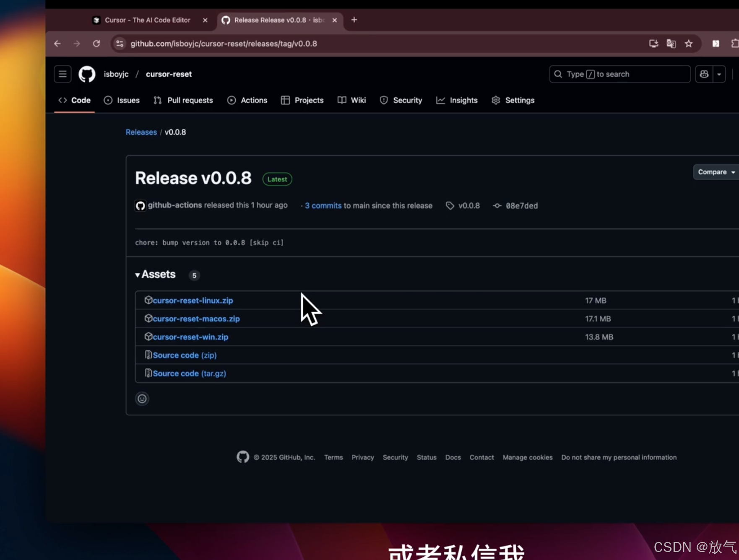
Task: Download cursor-reset-macos.zip
Action: (x=196, y=319)
